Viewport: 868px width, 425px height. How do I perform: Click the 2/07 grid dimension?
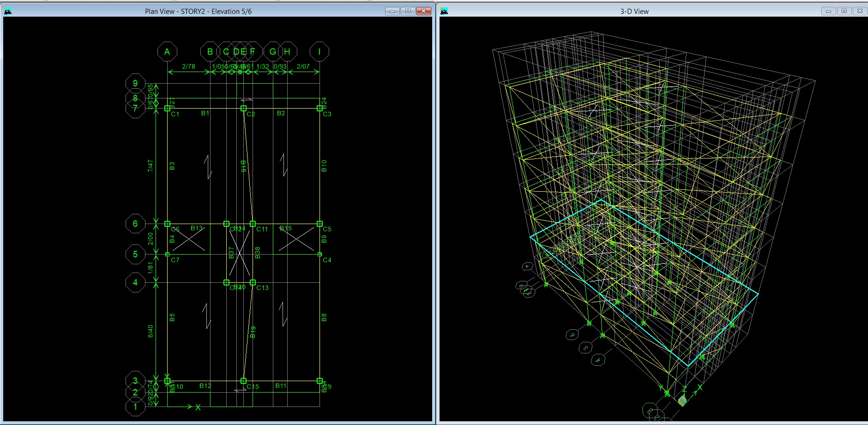click(303, 67)
